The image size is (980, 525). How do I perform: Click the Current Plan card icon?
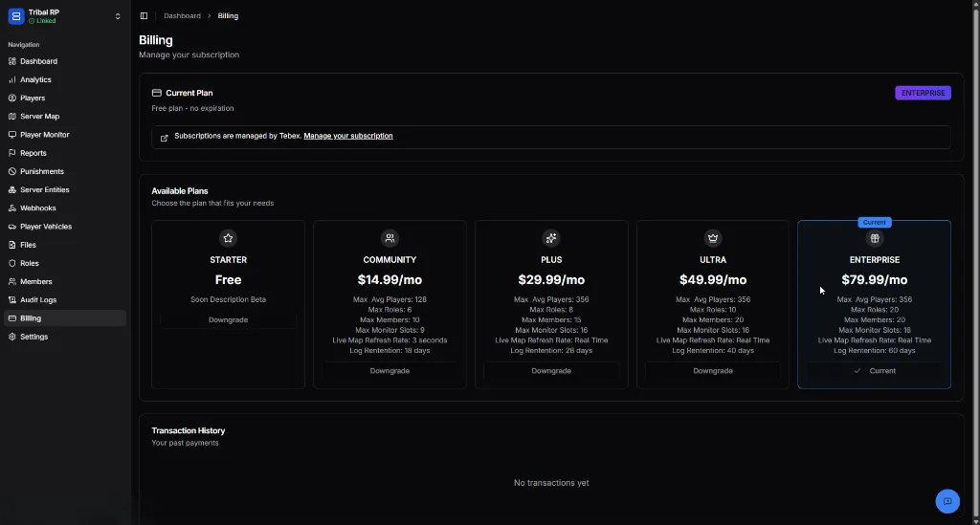(156, 93)
